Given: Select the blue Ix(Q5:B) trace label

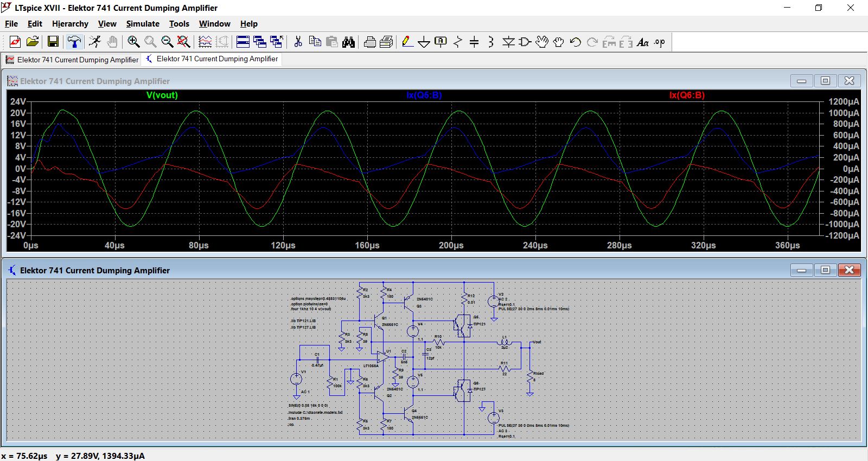Looking at the screenshot, I should click(x=424, y=95).
